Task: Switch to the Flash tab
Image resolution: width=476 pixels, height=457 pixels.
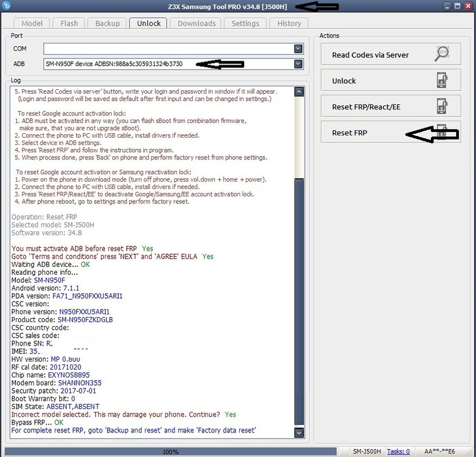Action: (69, 23)
